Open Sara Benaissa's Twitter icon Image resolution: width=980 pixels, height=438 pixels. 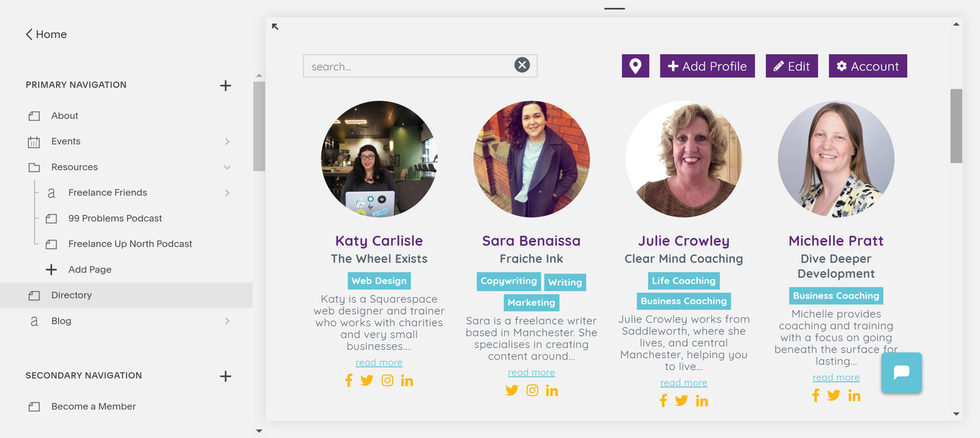[512, 390]
